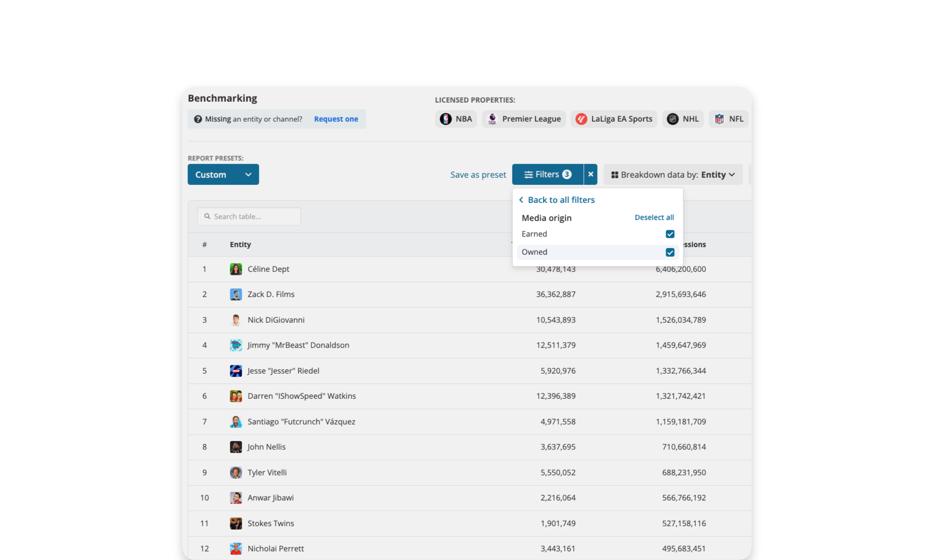Click Deselect all in Media origin
Viewport: 934px width, 560px height.
coord(654,217)
